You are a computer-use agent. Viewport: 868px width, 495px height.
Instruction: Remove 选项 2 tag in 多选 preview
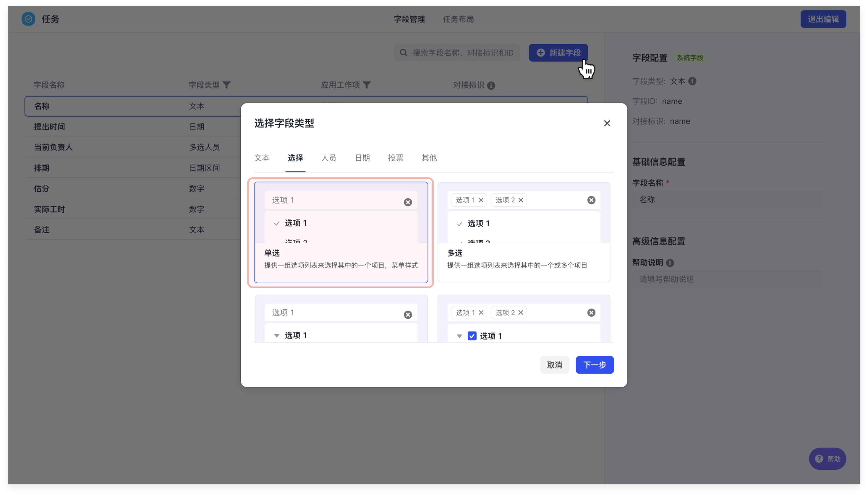(x=520, y=200)
